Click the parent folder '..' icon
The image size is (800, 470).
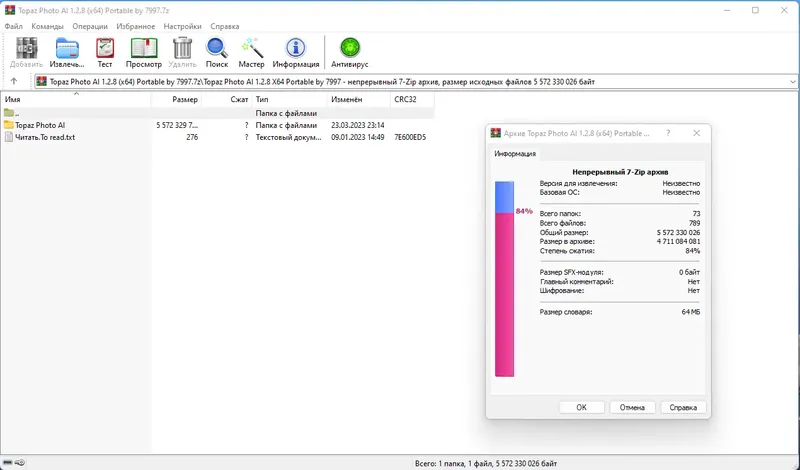click(x=8, y=113)
